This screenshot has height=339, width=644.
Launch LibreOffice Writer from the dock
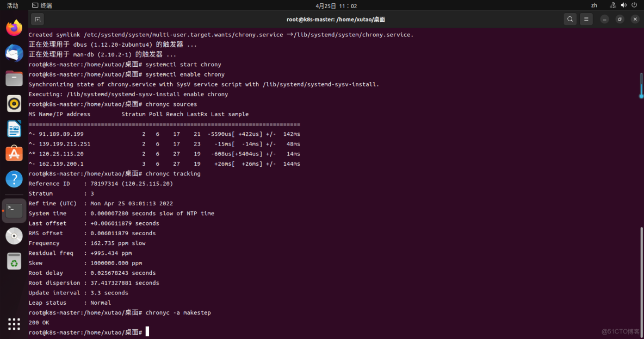[13, 129]
